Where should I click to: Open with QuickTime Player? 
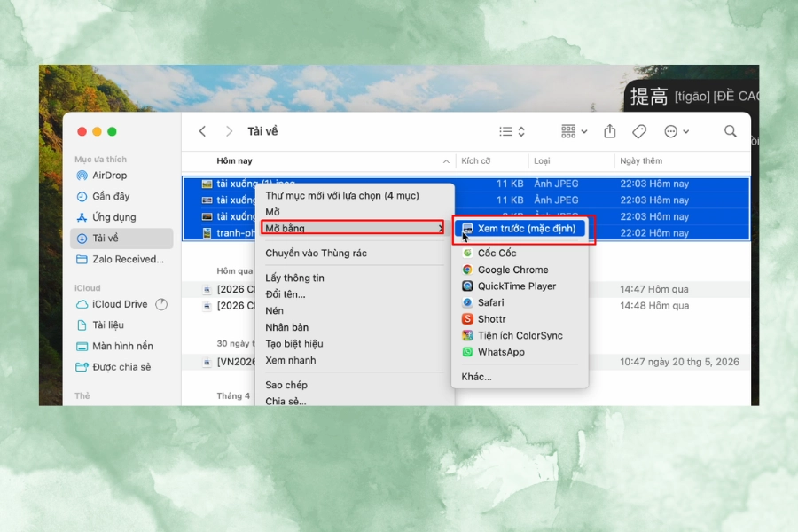point(520,286)
